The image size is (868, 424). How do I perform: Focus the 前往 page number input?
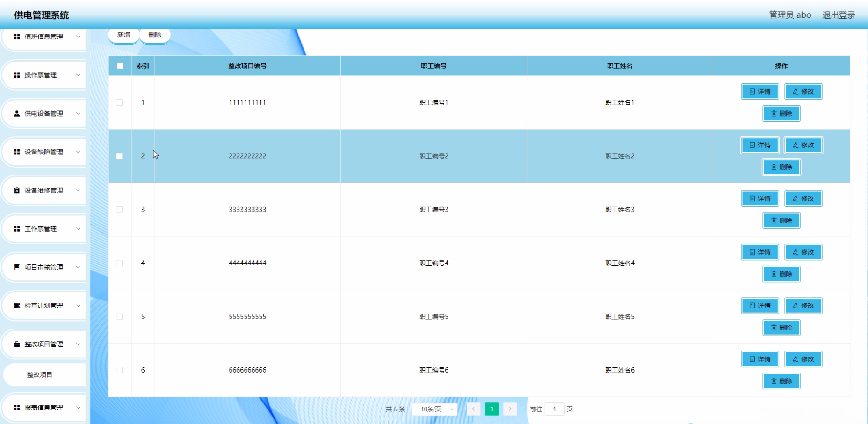click(554, 409)
